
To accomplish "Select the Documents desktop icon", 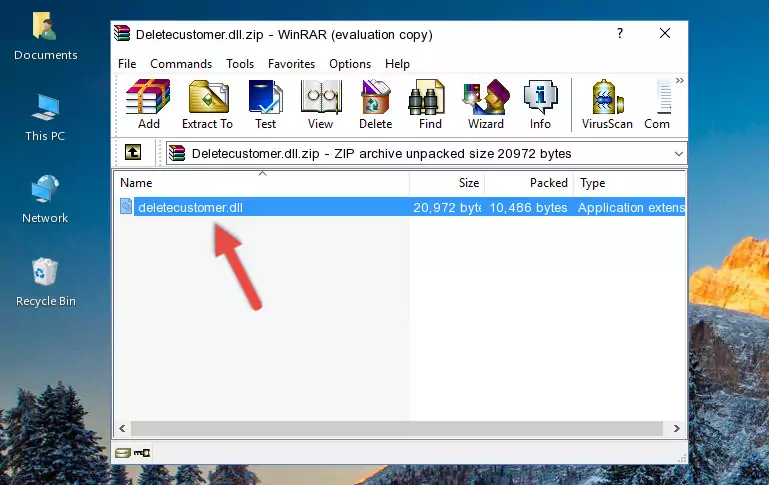I will (45, 37).
